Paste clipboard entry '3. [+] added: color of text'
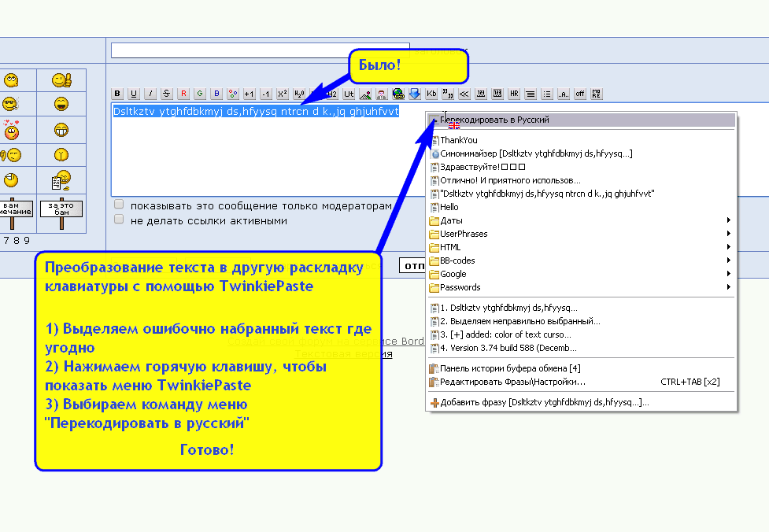 click(x=581, y=334)
